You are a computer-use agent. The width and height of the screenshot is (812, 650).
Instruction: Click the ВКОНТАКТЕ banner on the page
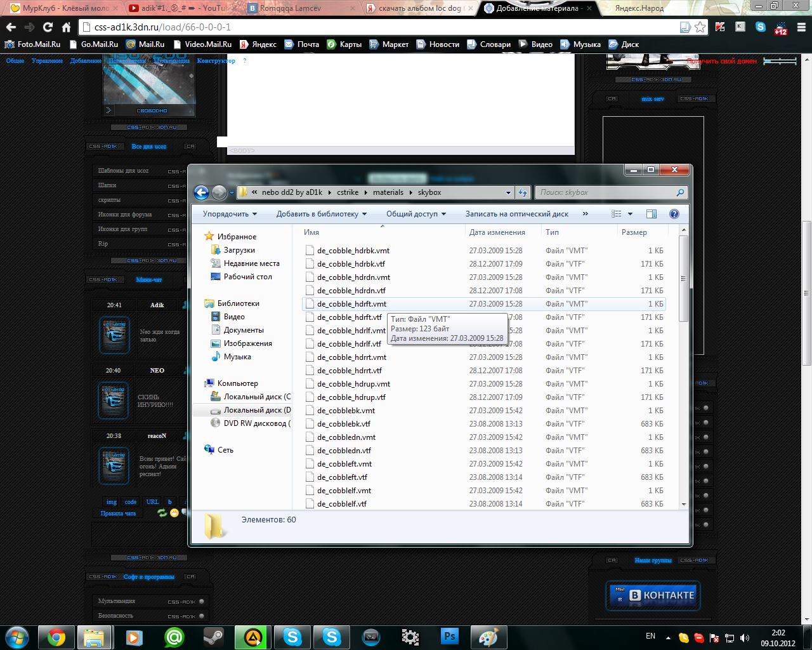pos(653,595)
